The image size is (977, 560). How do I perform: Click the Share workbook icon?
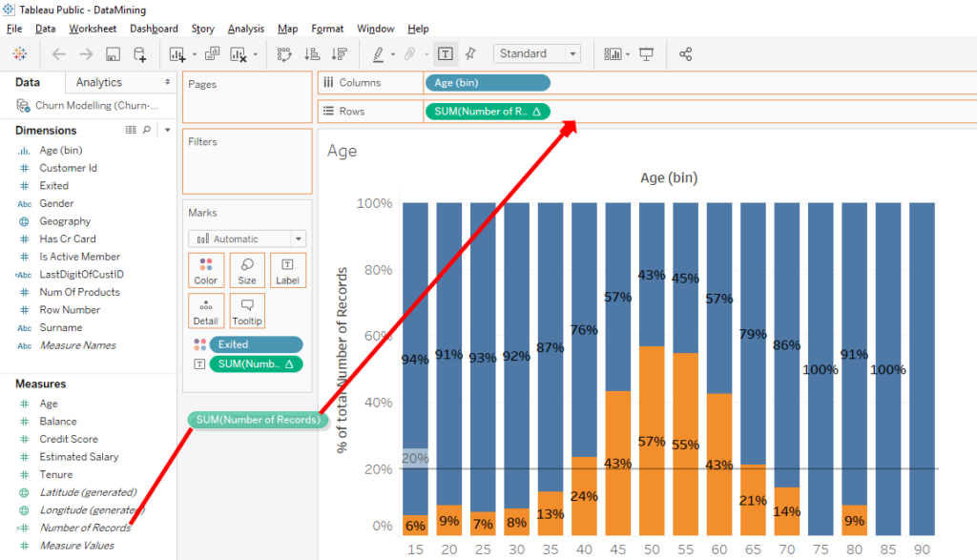coord(685,54)
